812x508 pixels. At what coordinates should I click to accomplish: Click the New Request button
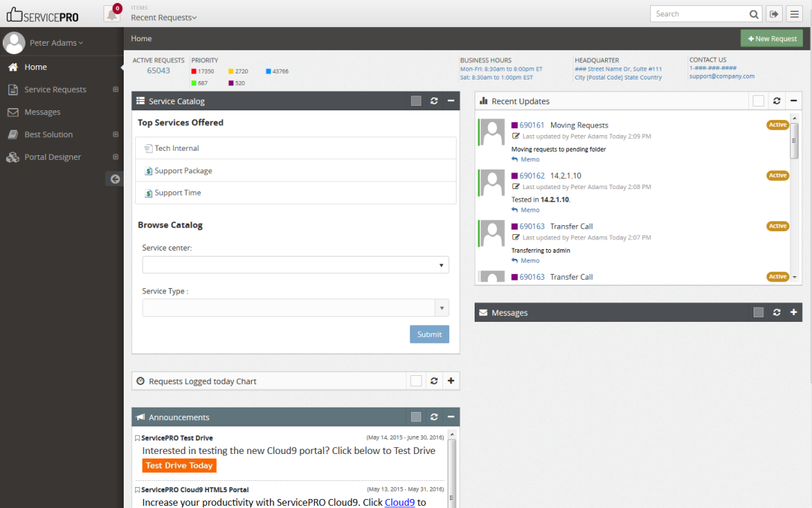click(771, 38)
